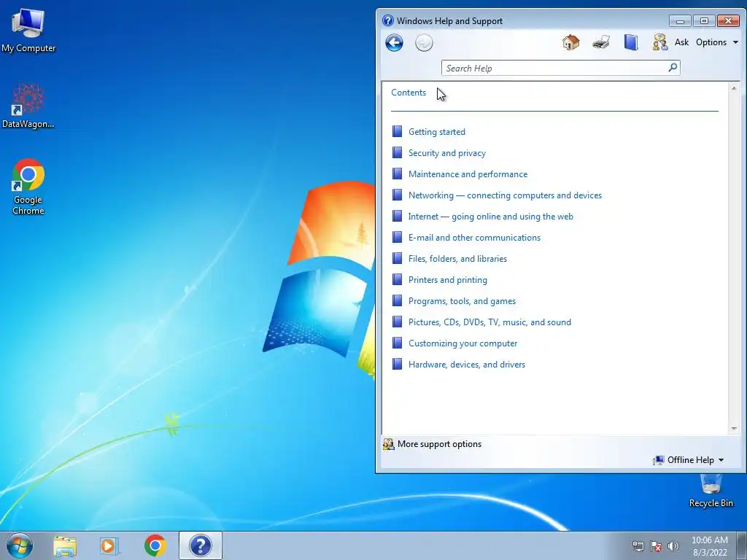Launch Windows Media Player from taskbar

click(109, 545)
